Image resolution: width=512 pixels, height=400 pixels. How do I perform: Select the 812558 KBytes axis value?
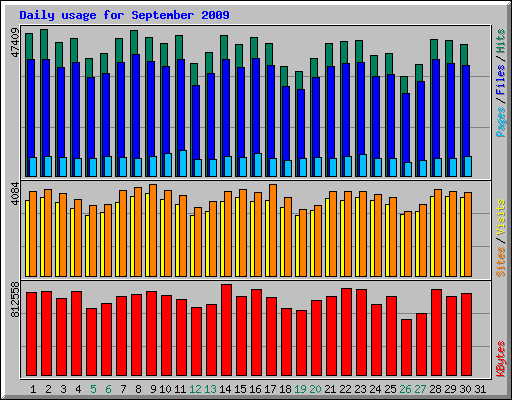pos(15,299)
